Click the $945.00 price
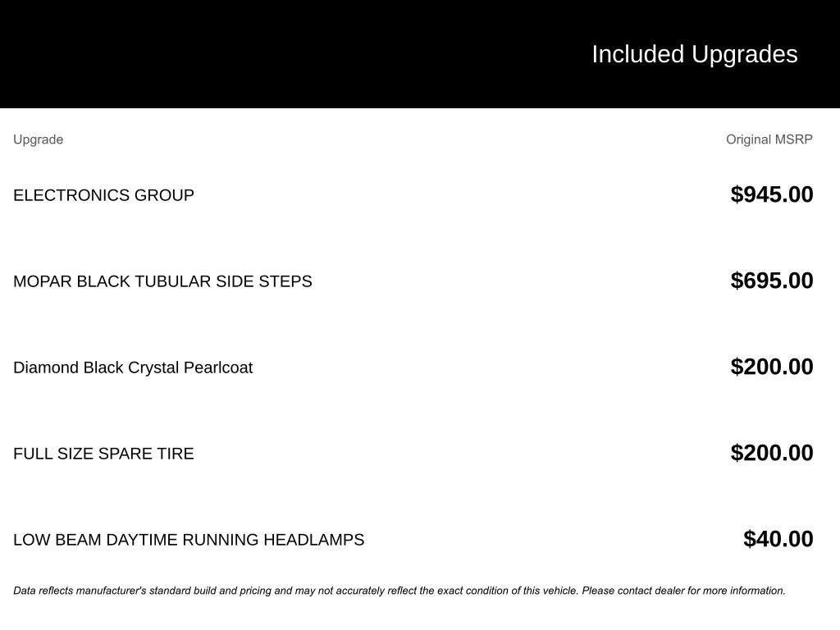Viewport: 840px width, 630px height. (771, 194)
